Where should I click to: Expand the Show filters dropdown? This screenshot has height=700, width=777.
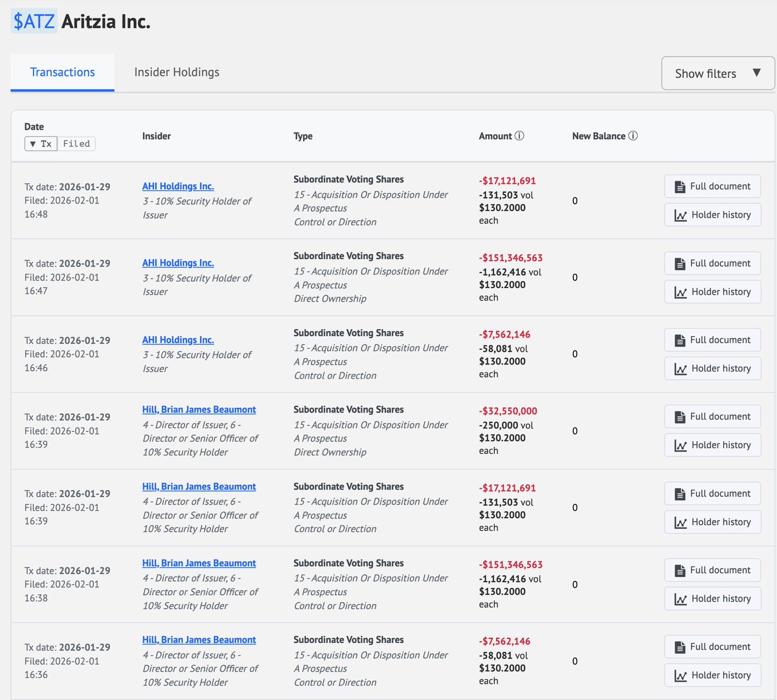tap(718, 73)
